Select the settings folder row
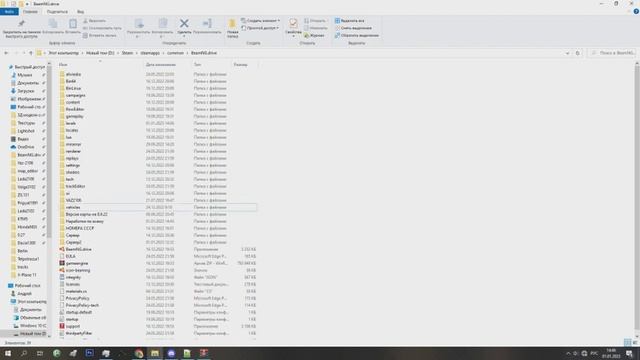The width and height of the screenshot is (640, 360). [x=158, y=165]
